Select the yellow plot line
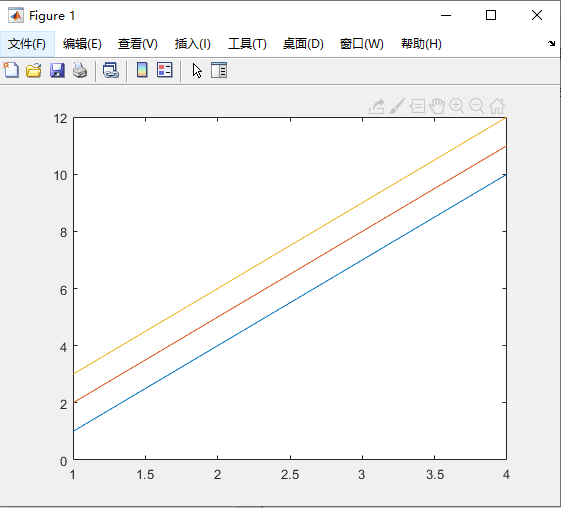Screen dimensions: 561x508 [290, 246]
